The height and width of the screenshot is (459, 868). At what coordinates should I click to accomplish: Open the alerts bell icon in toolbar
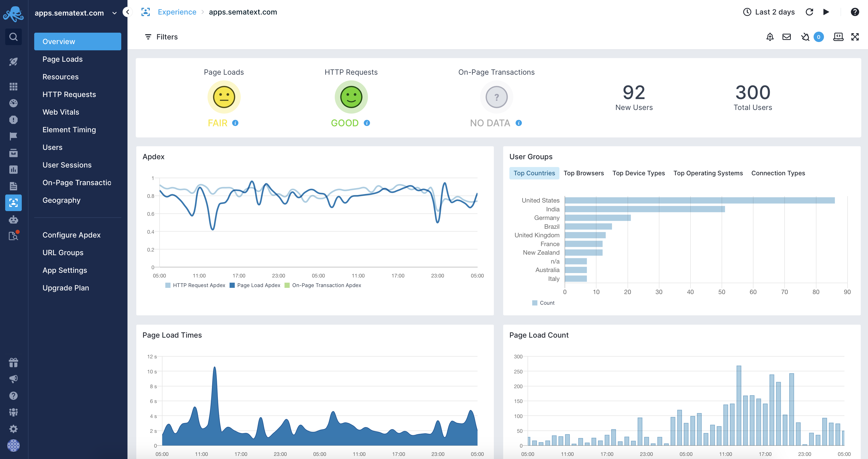[x=770, y=37]
